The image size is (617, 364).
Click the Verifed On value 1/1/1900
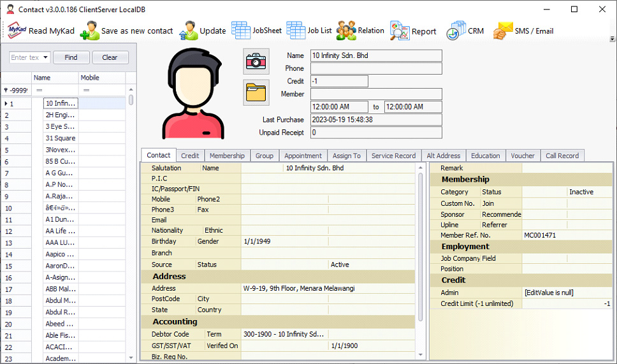tap(372, 346)
